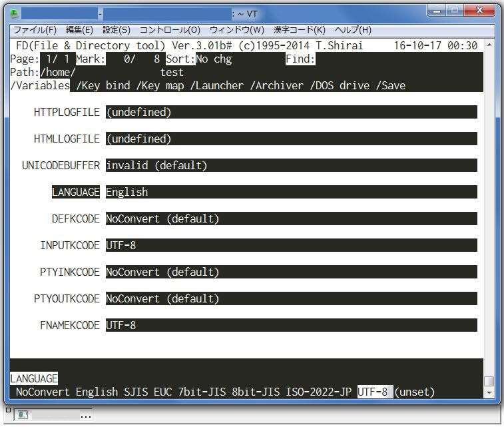
Task: Click the PTYINKCODE variable label
Action: pyautogui.click(x=70, y=272)
